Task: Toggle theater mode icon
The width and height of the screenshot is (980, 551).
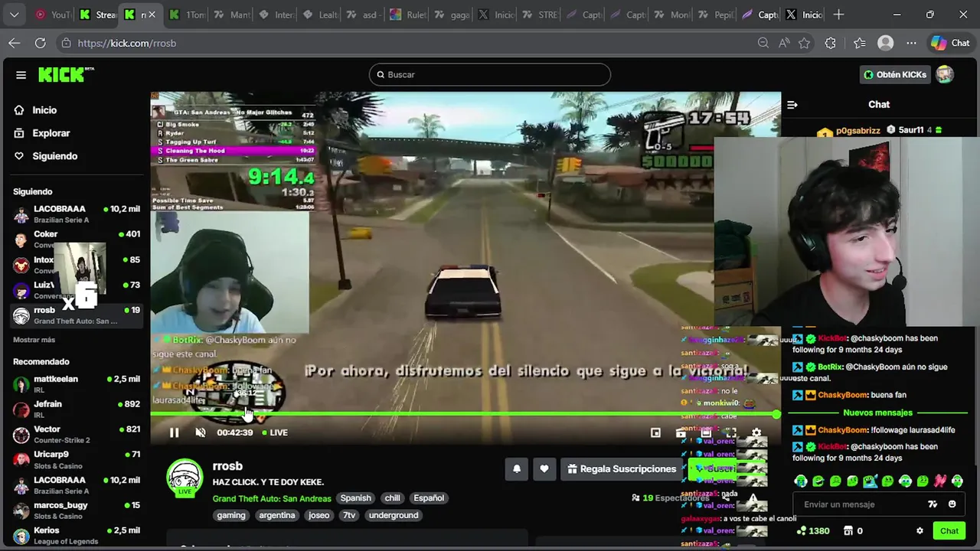Action: coord(706,432)
